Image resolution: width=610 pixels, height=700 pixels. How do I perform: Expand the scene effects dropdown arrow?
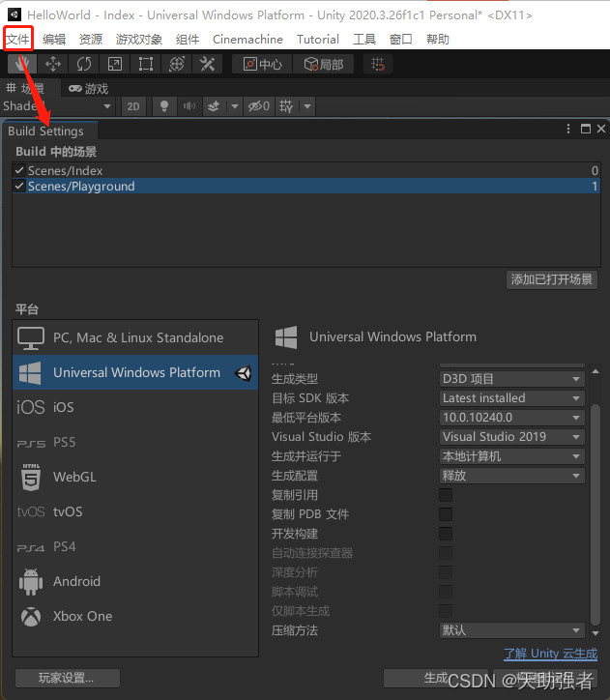click(x=235, y=106)
